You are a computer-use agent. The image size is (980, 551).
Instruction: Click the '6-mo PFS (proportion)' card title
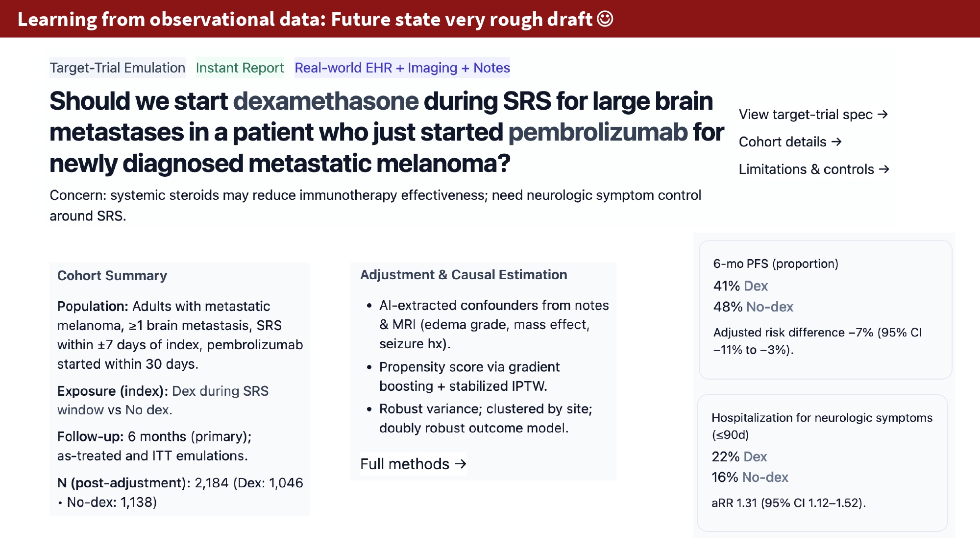pos(776,264)
